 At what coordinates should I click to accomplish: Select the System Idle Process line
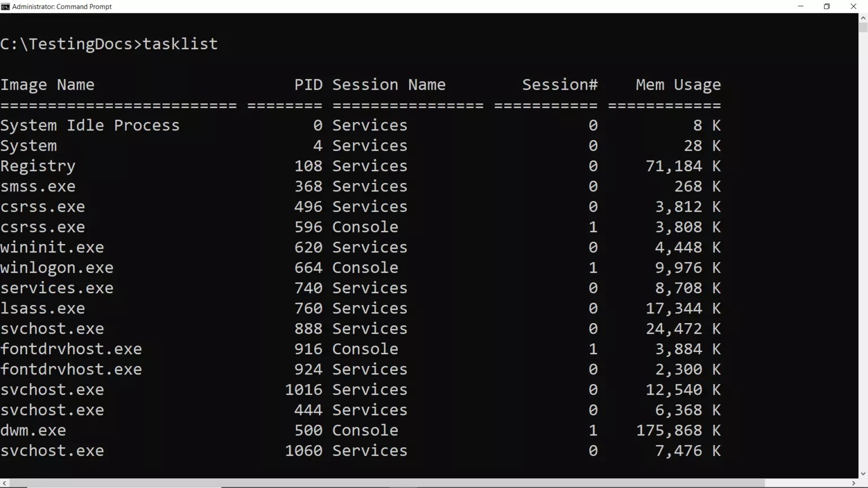[90, 125]
